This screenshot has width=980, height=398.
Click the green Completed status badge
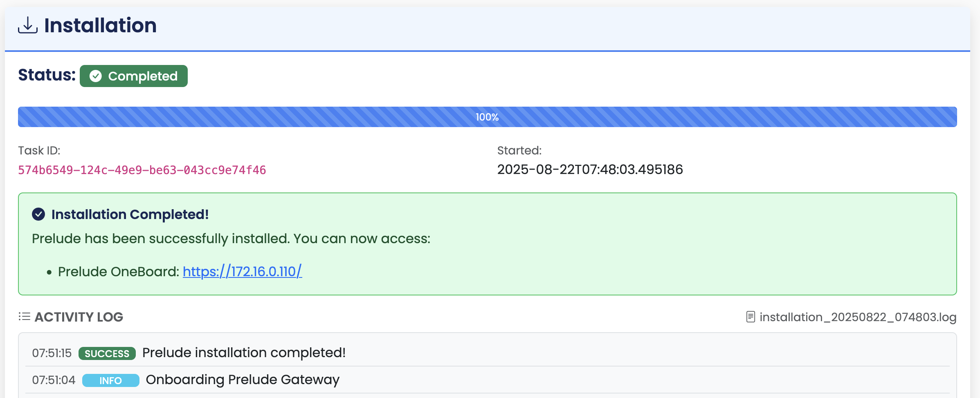[133, 76]
